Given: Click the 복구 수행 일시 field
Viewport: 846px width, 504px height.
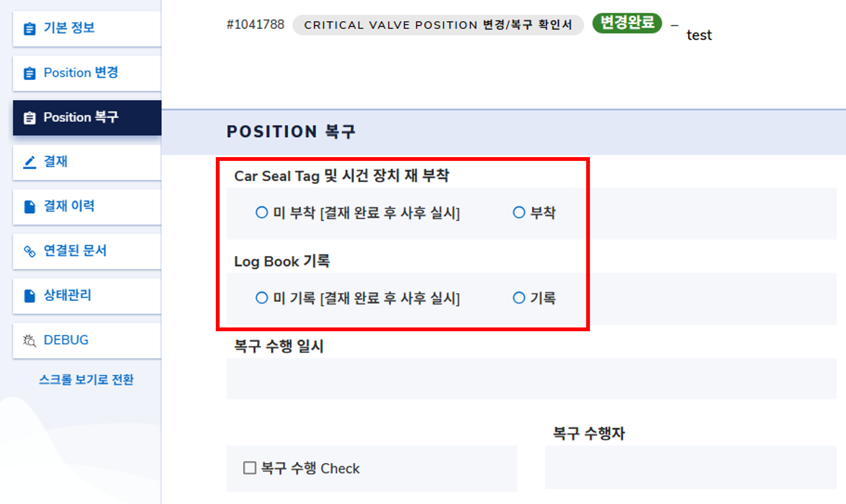Looking at the screenshot, I should point(531,378).
